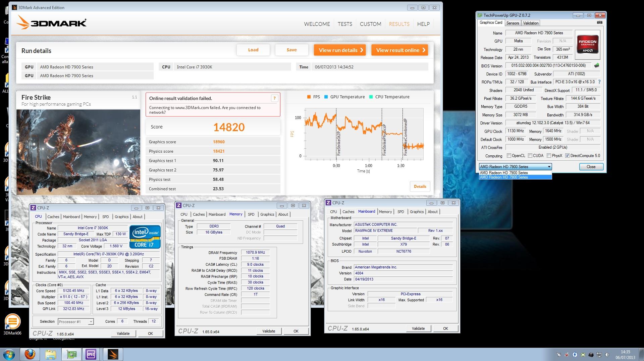The image size is (644, 361).
Task: Open the SPD tab in CPU-Z Memory window
Action: [251, 214]
